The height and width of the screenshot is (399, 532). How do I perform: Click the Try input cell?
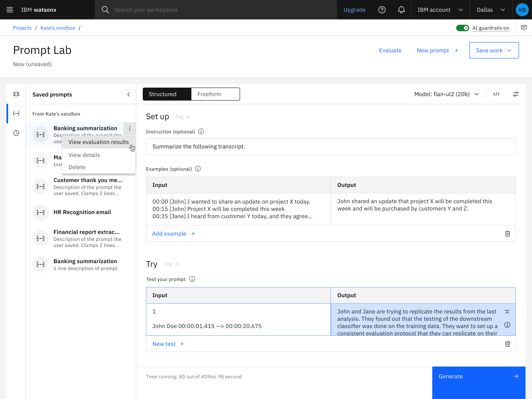click(x=238, y=320)
